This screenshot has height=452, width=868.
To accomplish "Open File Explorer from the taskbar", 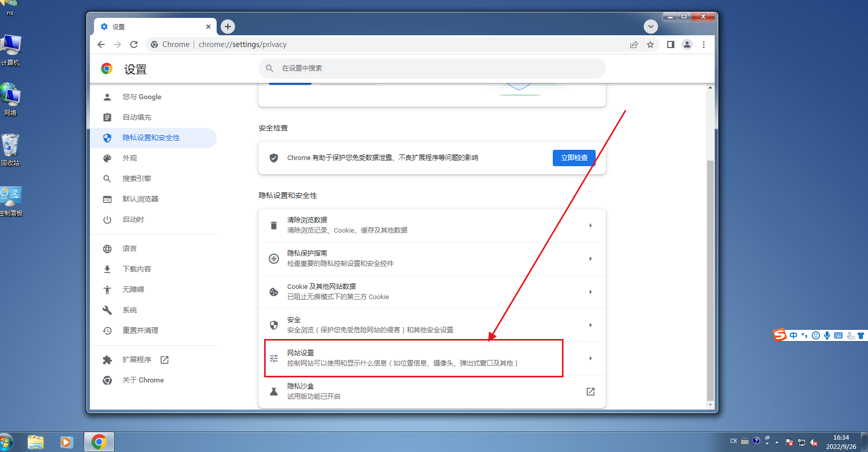I will point(36,442).
